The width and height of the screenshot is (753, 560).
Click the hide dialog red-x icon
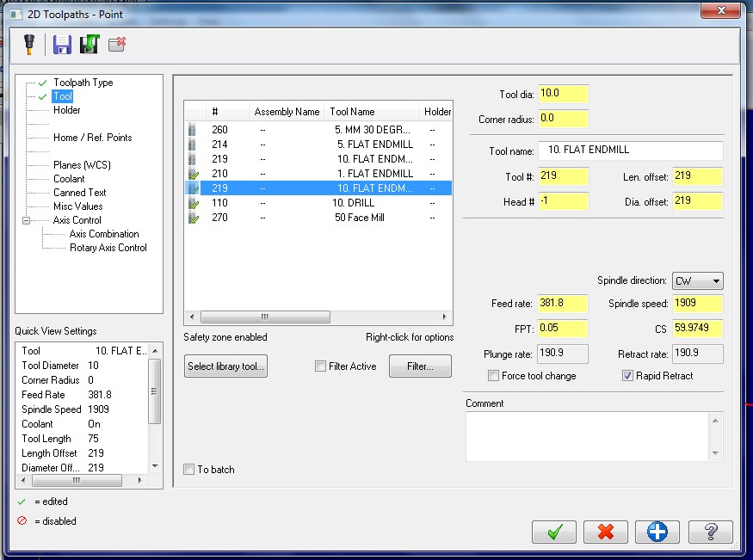coord(117,44)
